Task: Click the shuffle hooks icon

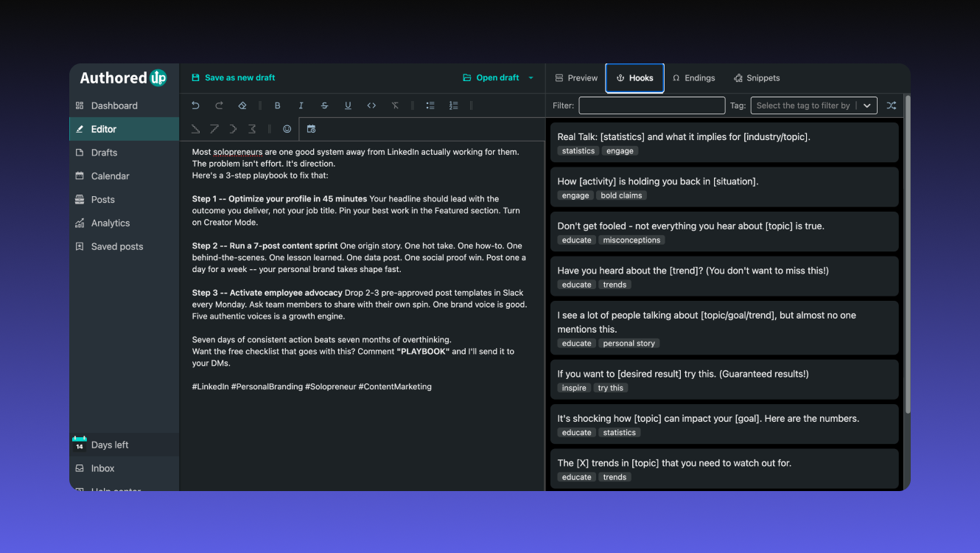Action: click(x=891, y=105)
